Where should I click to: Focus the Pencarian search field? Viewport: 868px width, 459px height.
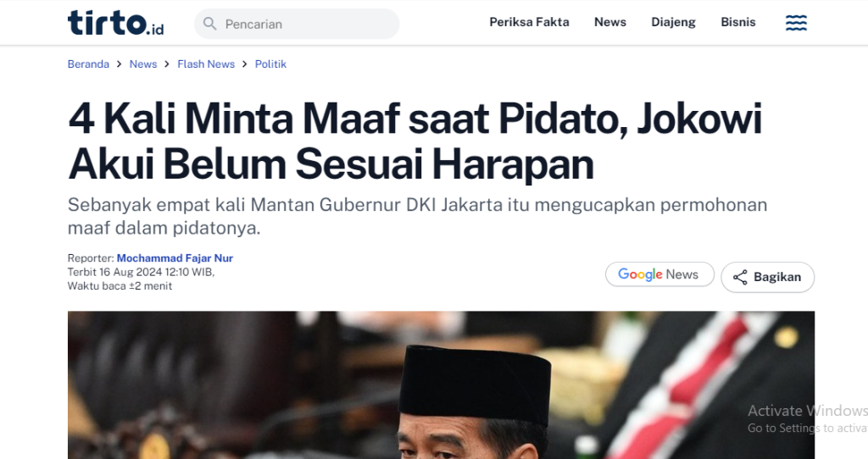[x=297, y=24]
